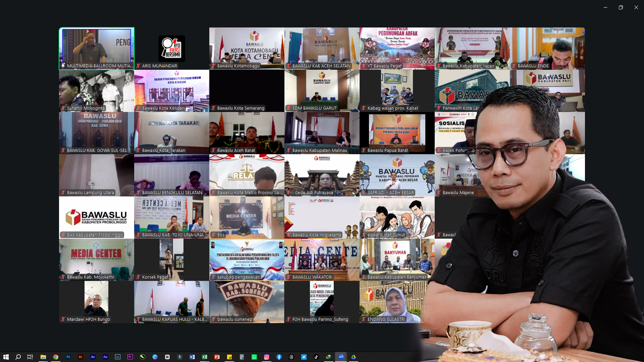The width and height of the screenshot is (644, 362).
Task: Click the muted mic icon beside ENDANG SULASTRI
Action: 364,319
